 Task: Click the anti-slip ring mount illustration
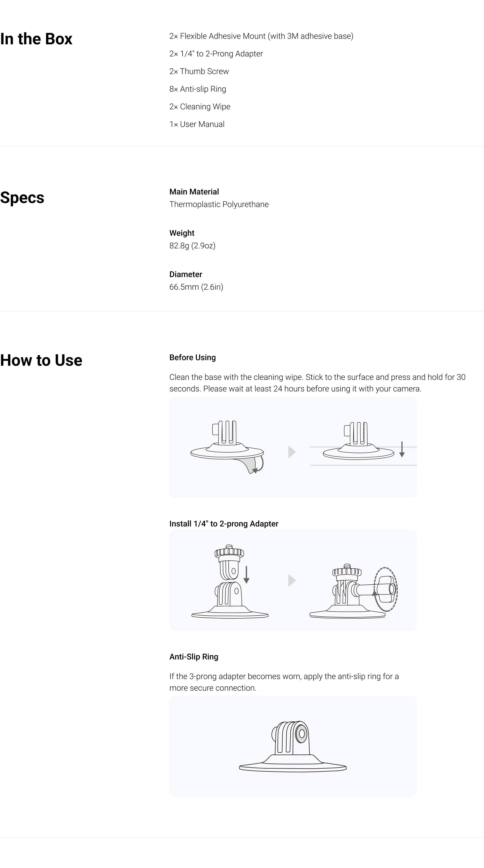click(293, 746)
